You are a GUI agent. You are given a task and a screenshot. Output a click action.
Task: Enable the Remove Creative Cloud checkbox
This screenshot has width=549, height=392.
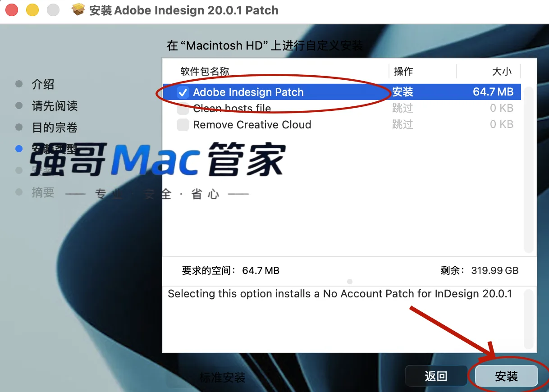point(183,125)
